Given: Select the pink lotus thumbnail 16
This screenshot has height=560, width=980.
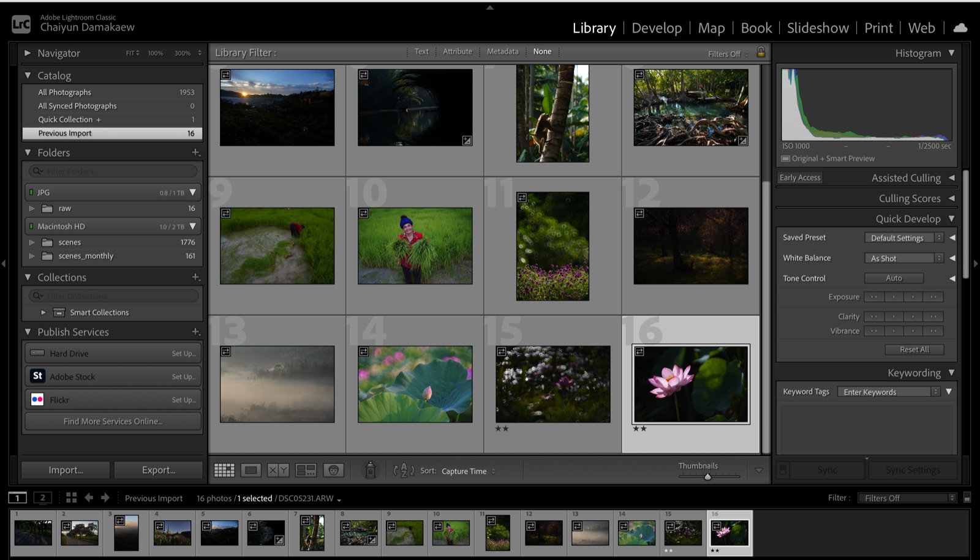Looking at the screenshot, I should point(691,384).
